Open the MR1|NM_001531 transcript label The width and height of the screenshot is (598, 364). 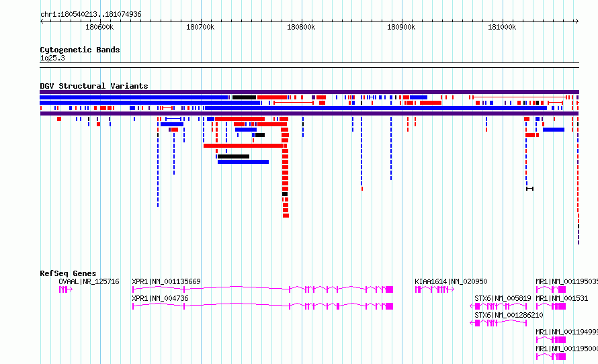pos(562,298)
